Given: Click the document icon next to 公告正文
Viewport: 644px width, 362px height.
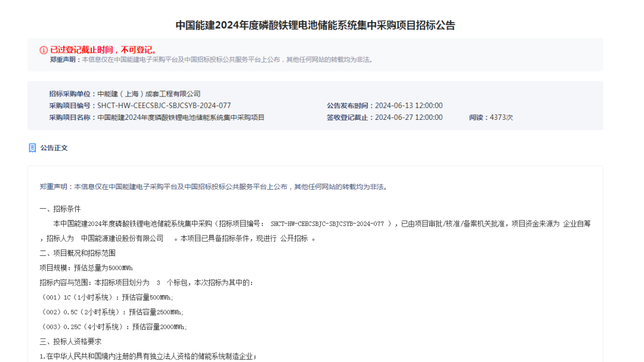Looking at the screenshot, I should point(33,148).
